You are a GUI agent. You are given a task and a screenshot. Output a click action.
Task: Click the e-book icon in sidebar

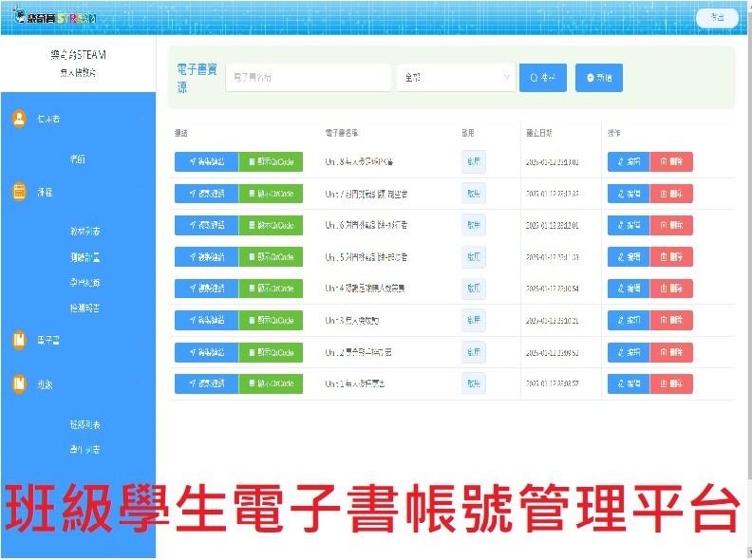coord(19,341)
